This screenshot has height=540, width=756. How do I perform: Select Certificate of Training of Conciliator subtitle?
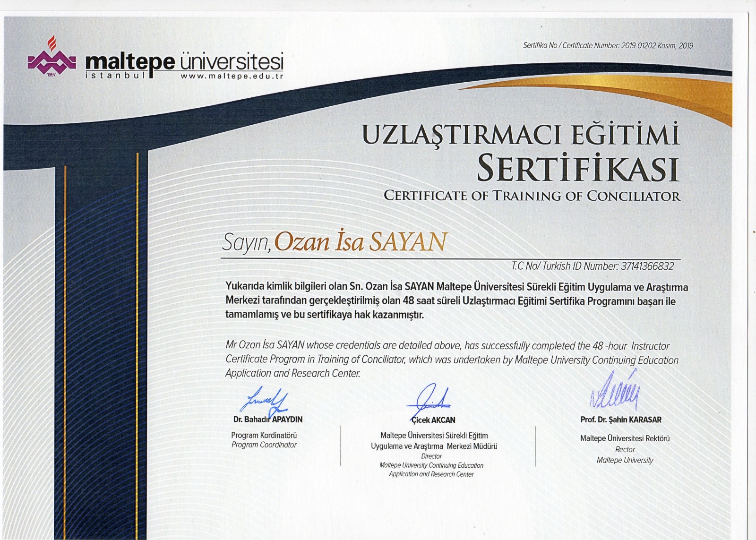pos(532,196)
